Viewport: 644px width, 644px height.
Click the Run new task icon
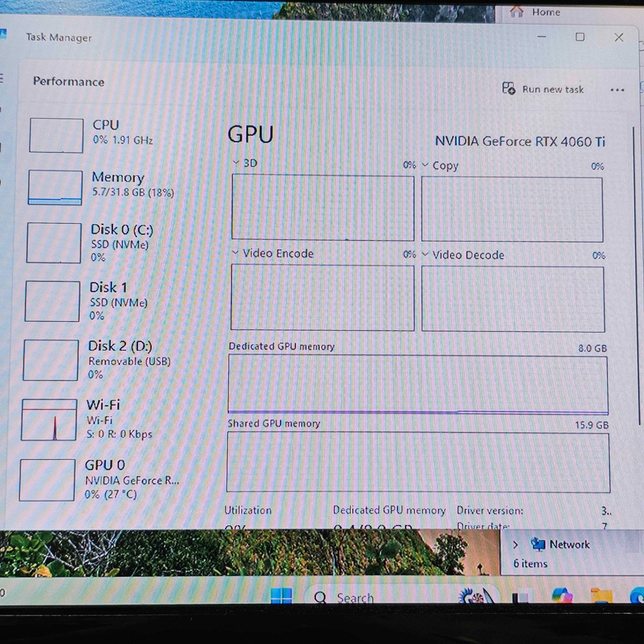509,88
